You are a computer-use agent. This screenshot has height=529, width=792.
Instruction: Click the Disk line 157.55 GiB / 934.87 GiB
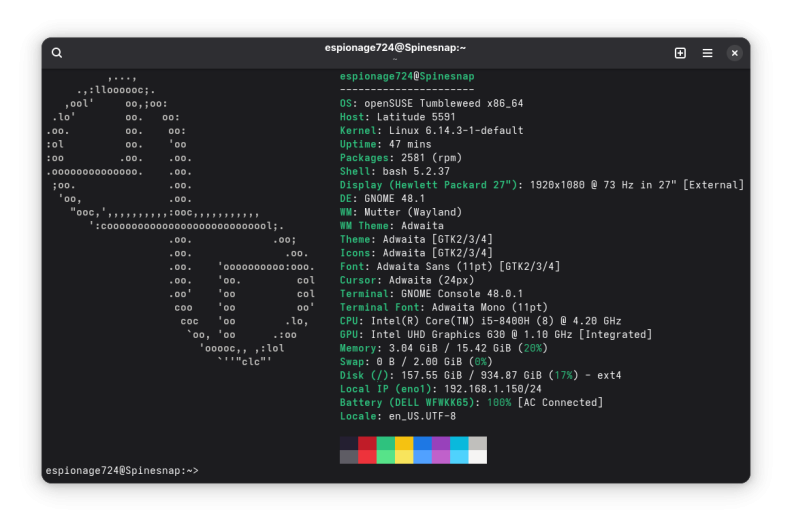click(x=480, y=375)
